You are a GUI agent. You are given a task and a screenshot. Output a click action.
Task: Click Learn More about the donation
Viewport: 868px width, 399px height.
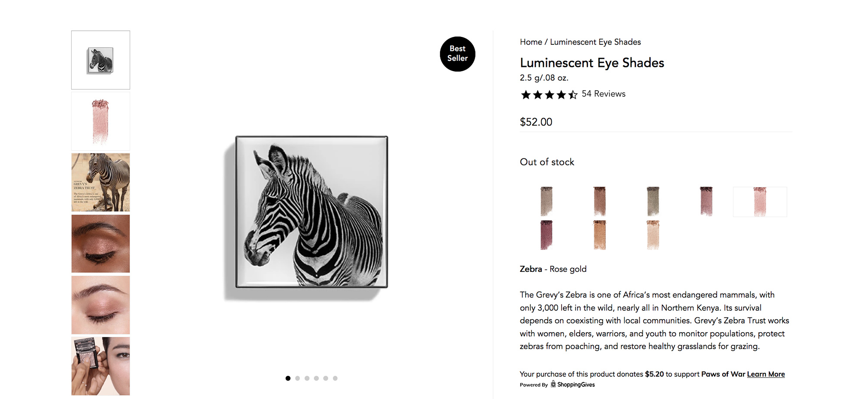click(x=766, y=374)
